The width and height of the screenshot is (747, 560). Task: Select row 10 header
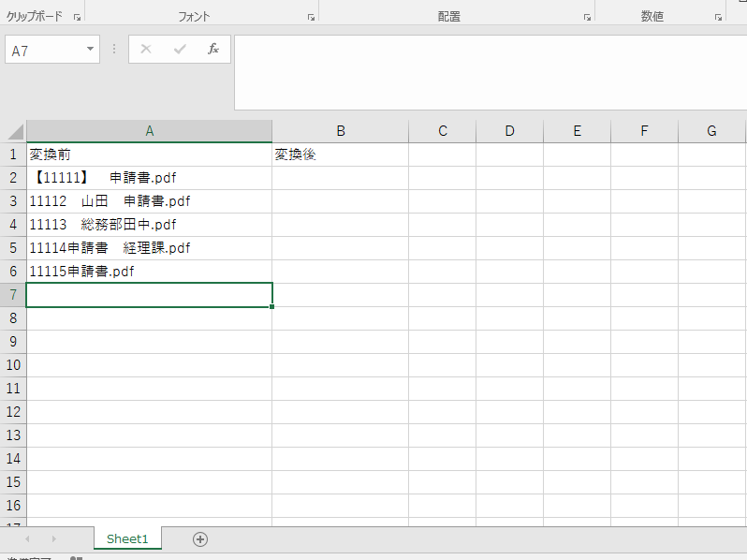pos(13,365)
